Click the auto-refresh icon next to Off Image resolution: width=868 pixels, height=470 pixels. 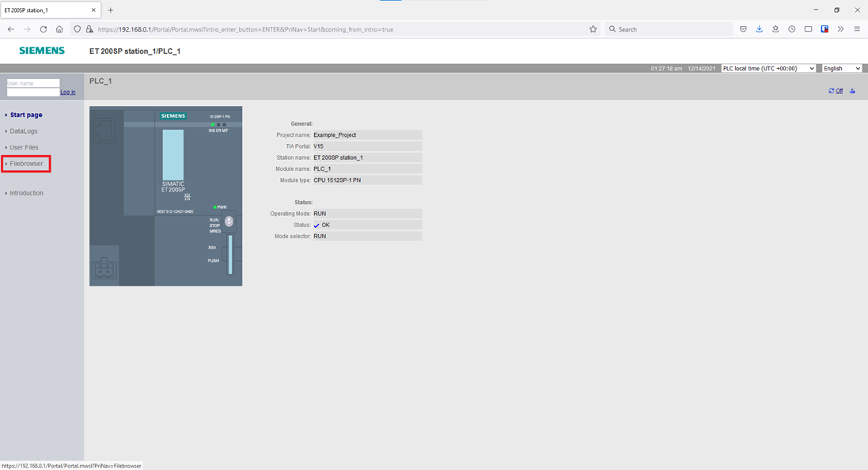pos(831,91)
